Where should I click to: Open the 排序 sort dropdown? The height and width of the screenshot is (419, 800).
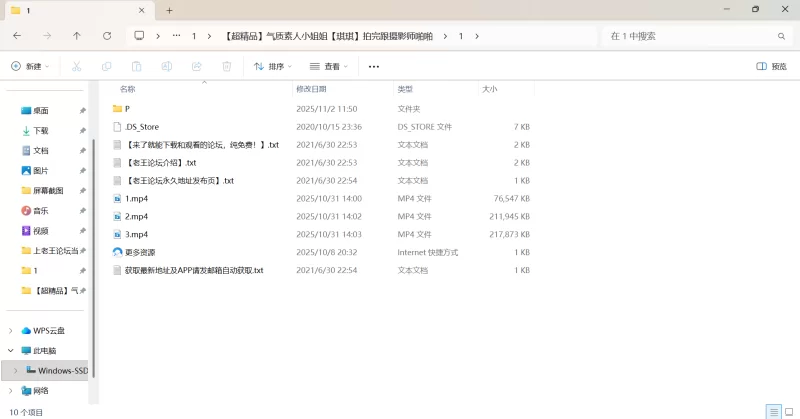[x=273, y=66]
